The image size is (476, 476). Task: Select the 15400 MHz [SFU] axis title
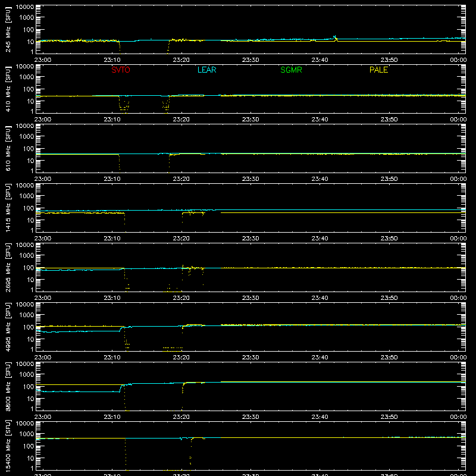8,446
